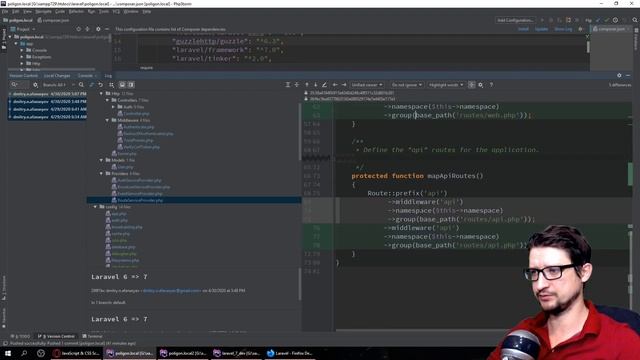Image resolution: width=640 pixels, height=360 pixels.
Task: Collapse the polygon.local project root
Action: [10, 37]
